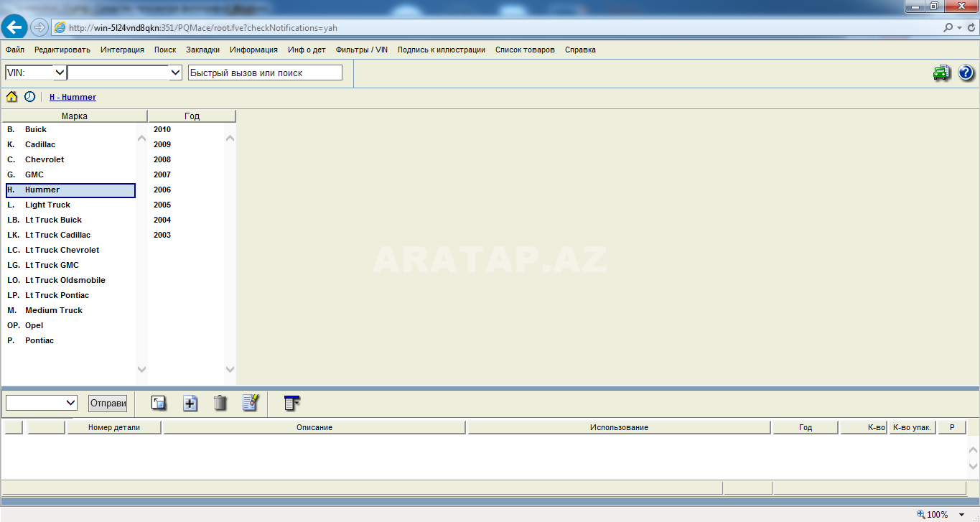
Task: Click the notes with pencil icon
Action: point(251,402)
